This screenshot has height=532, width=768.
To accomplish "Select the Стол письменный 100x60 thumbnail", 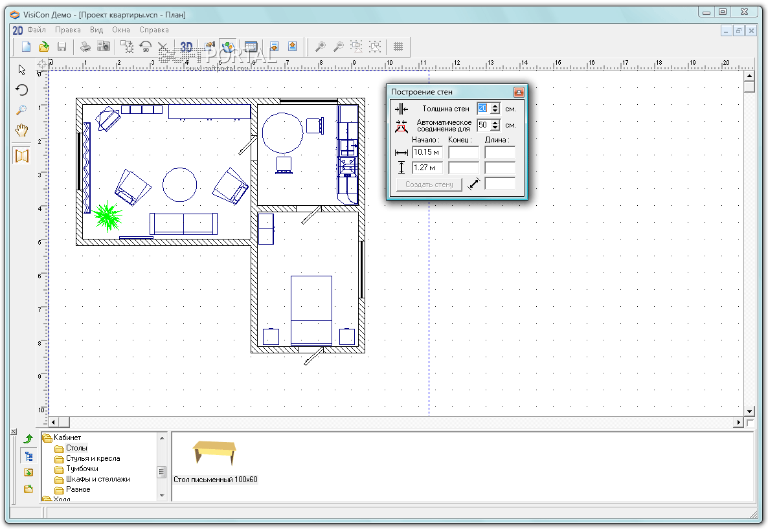I will click(x=215, y=453).
